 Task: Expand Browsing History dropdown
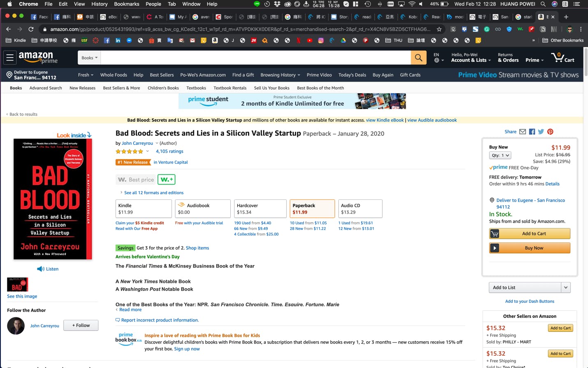(280, 75)
